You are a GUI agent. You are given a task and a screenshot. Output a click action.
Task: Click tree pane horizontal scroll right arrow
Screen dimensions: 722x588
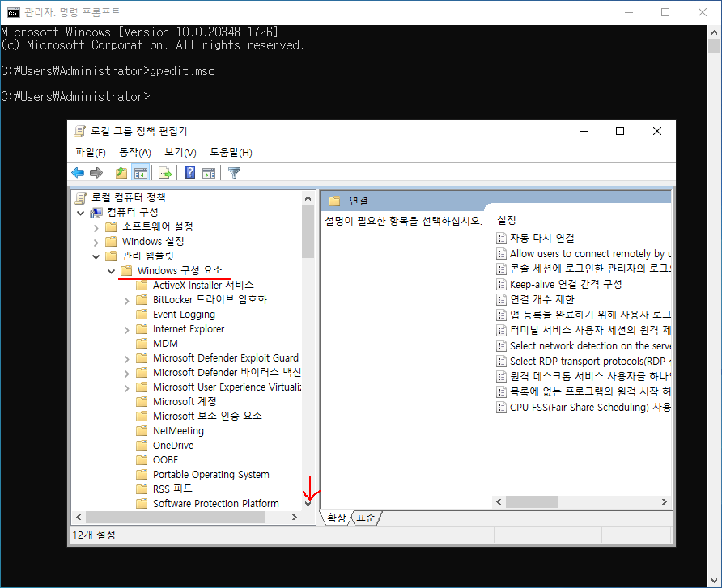click(295, 517)
